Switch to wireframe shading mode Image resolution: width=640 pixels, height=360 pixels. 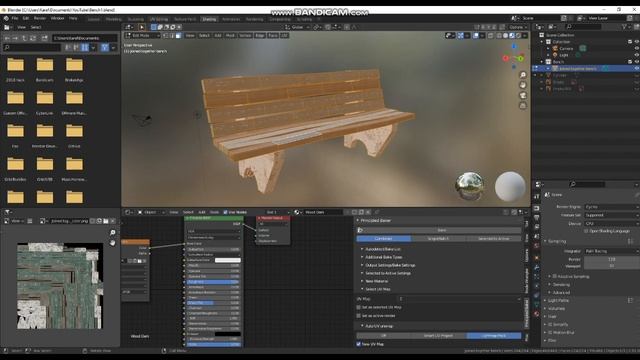click(x=499, y=36)
